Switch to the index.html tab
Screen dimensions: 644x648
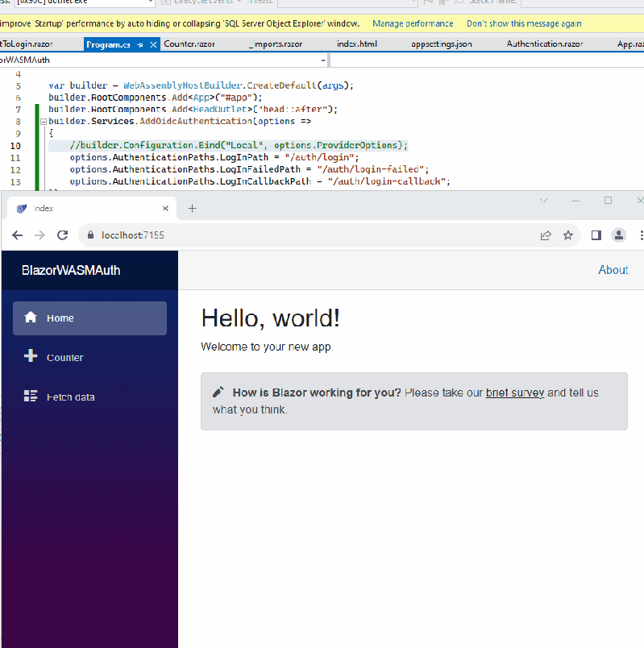(357, 44)
